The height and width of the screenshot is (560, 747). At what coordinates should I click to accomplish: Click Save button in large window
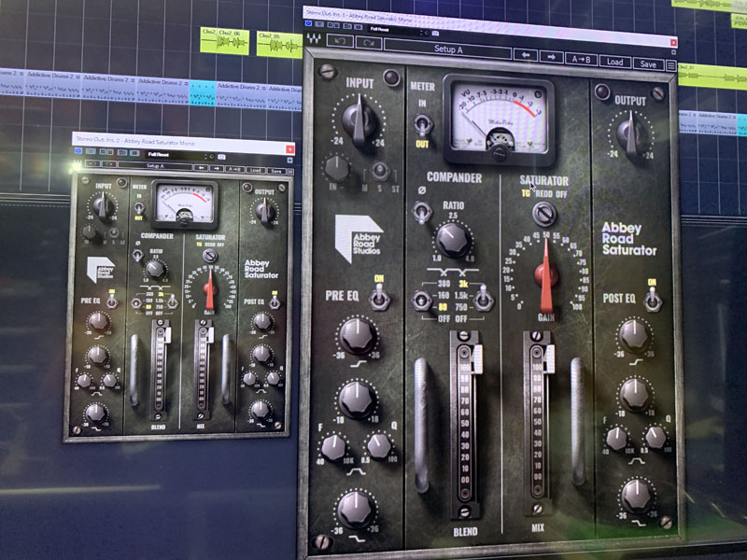(x=648, y=63)
